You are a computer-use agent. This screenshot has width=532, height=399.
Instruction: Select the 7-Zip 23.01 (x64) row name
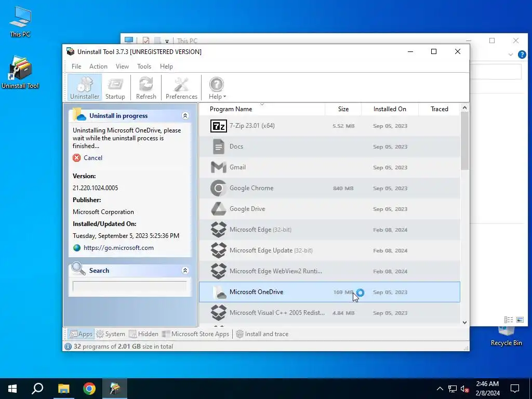252,126
